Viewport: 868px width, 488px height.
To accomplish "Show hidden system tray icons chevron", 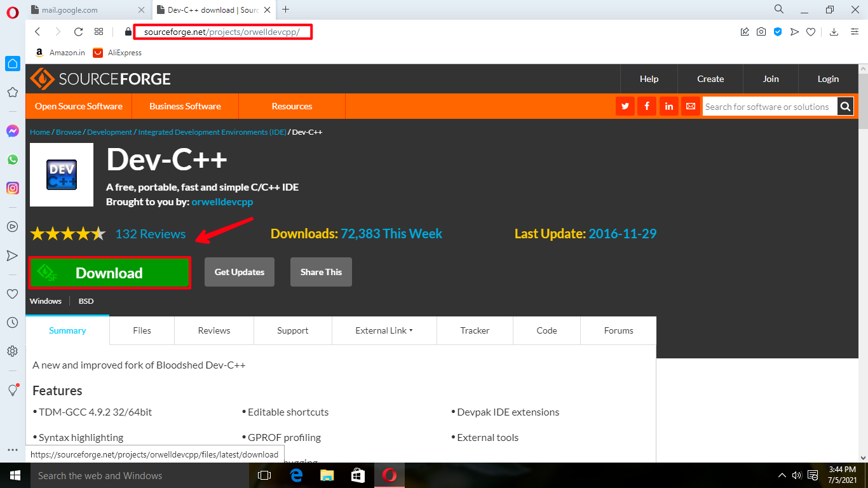I will [x=782, y=475].
